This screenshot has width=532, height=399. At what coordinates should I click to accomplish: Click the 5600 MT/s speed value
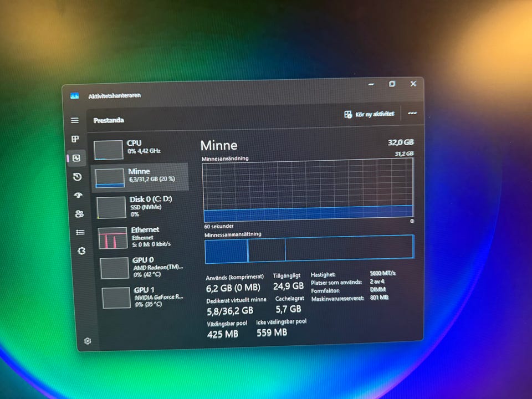coord(383,273)
